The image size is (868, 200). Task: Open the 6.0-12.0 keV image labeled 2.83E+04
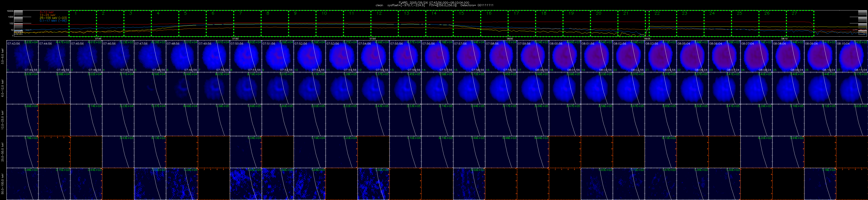pos(22,88)
